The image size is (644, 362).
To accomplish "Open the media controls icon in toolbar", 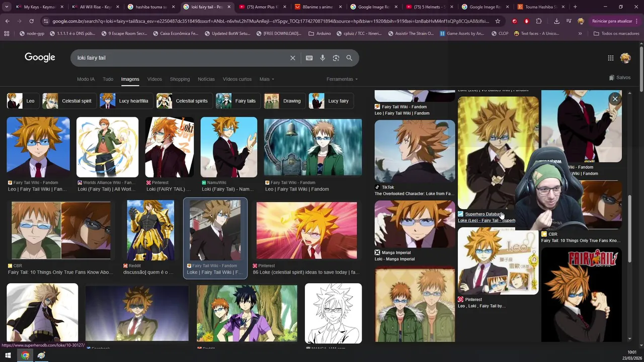I will coord(569,21).
